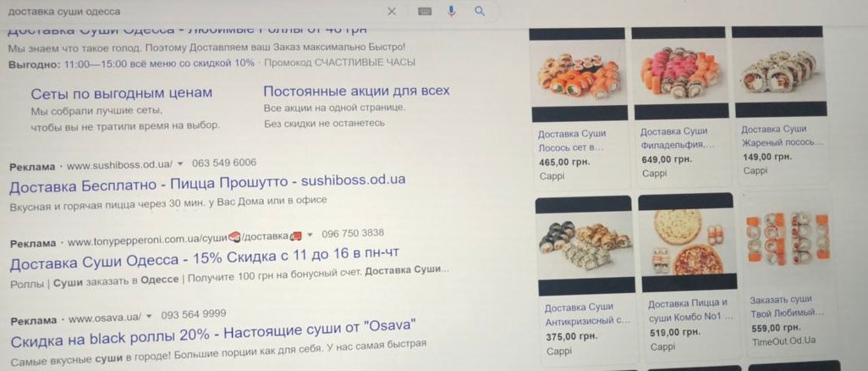Screen dimensions: 868x371
Task: Expand dropdown arrow next to www.osava.ua
Action: (149, 317)
